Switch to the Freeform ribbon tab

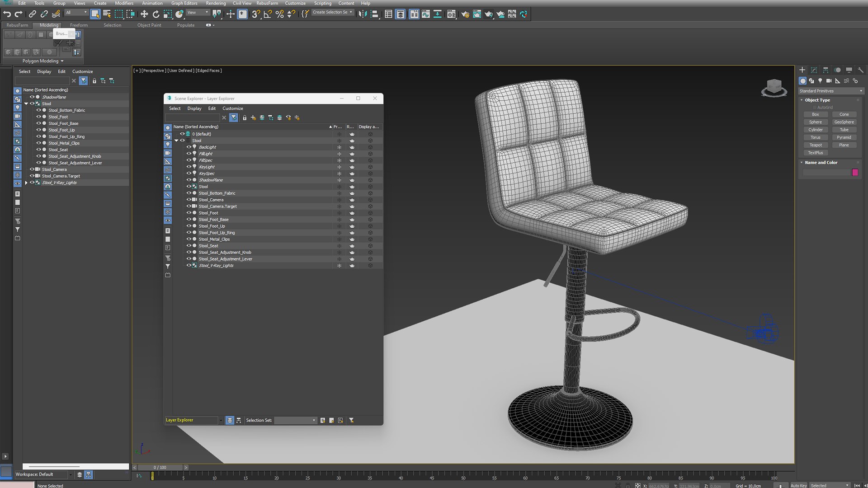(x=79, y=25)
